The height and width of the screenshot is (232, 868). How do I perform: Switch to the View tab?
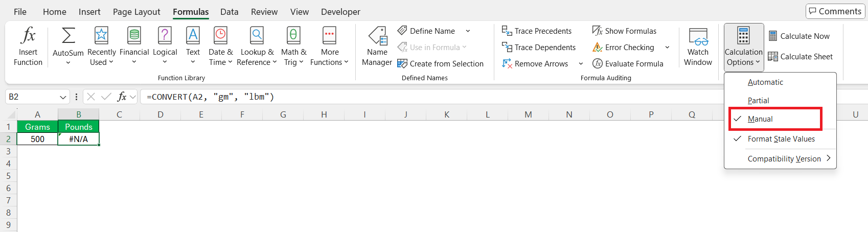[x=300, y=12]
